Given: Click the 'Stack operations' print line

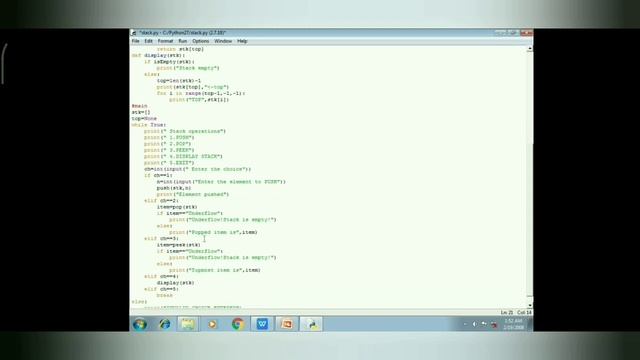Looking at the screenshot, I should [185, 131].
